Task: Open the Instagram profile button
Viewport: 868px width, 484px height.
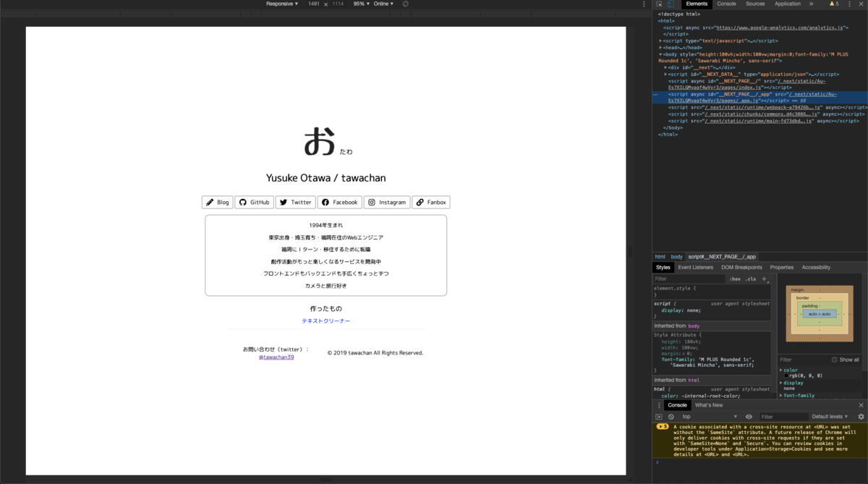Action: [387, 203]
